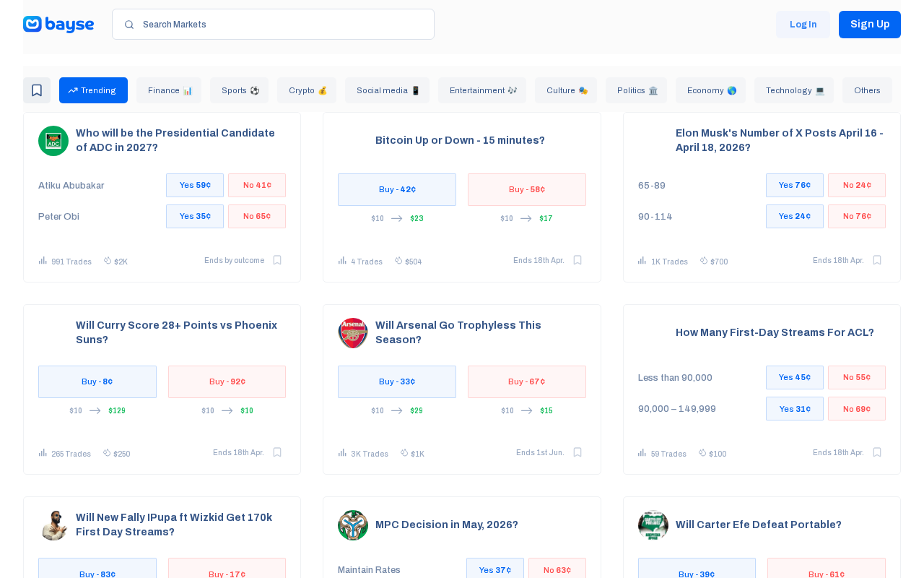
Task: Open the Politics category
Action: (636, 90)
